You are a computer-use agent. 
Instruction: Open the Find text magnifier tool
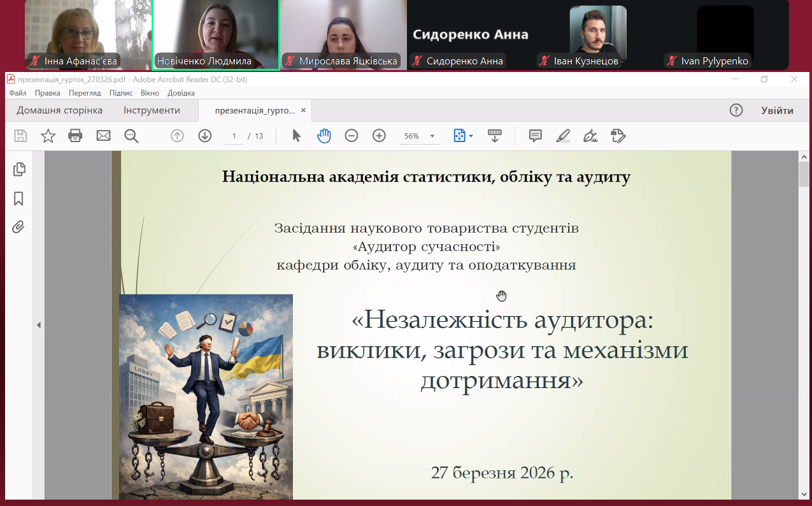(x=131, y=136)
